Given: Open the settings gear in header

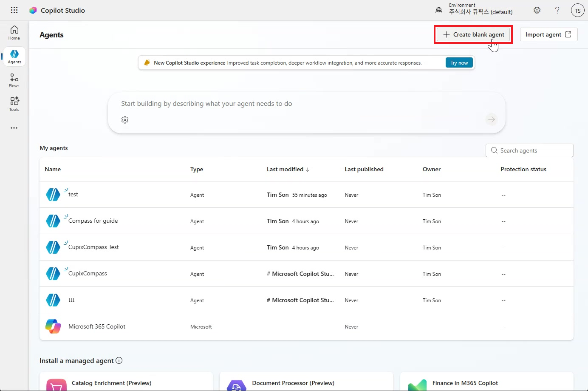Looking at the screenshot, I should point(537,10).
